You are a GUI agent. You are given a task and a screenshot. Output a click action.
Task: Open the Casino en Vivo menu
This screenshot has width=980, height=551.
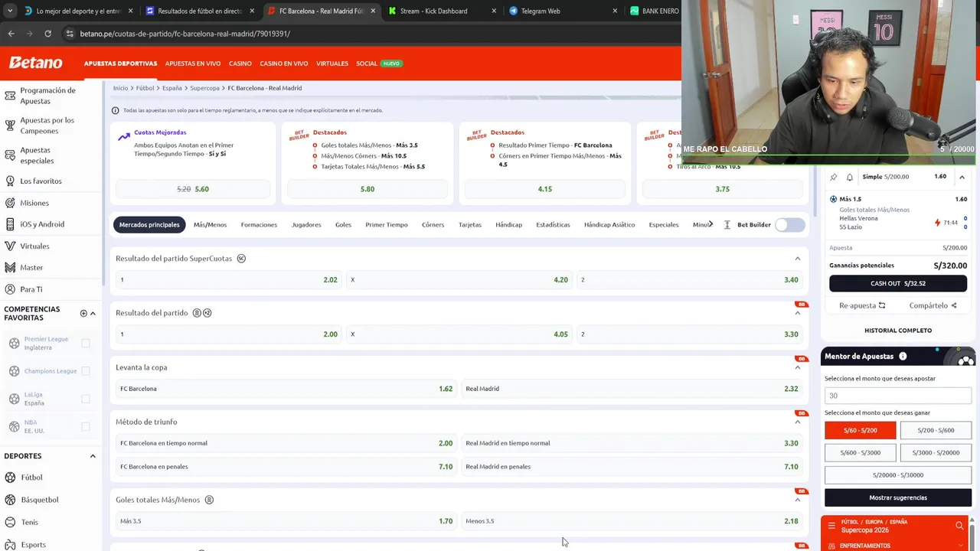click(284, 64)
